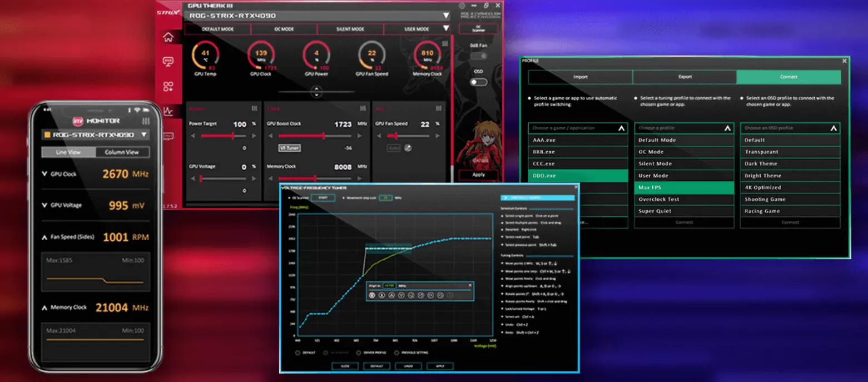
Task: Click first align icon in VF Tuner popup
Action: pos(372,295)
